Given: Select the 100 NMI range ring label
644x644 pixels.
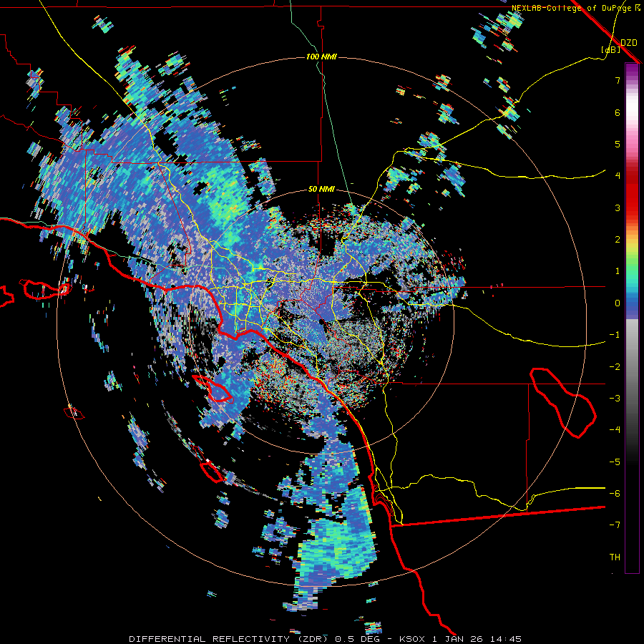Looking at the screenshot, I should pyautogui.click(x=321, y=57).
